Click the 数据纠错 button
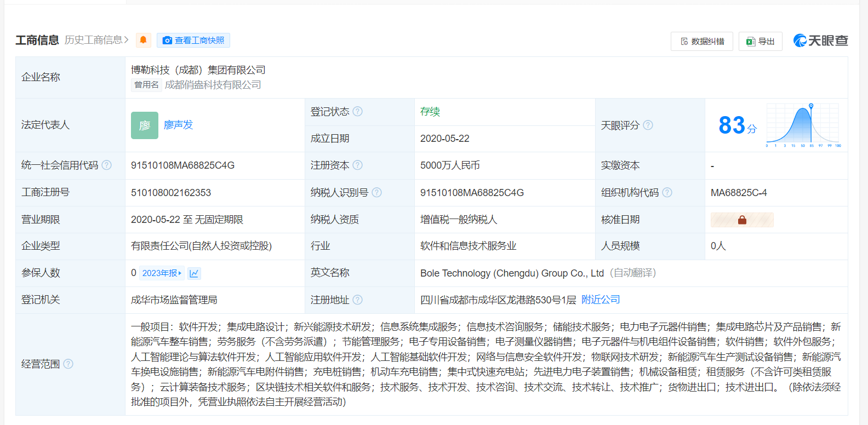868x425 pixels. pos(702,41)
